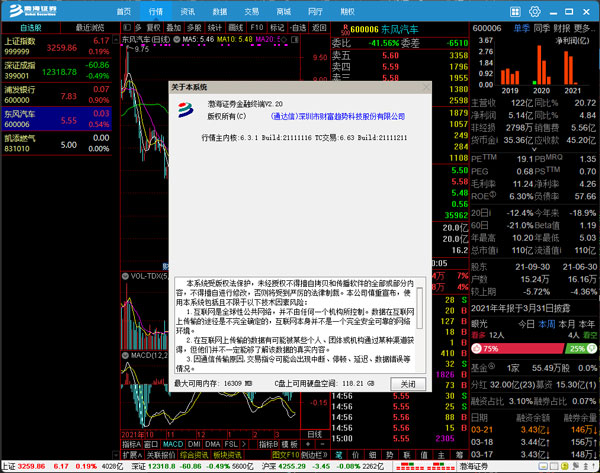Expand the 更多 menu in the finance panel
This screenshot has width=600, height=473.
584,28
